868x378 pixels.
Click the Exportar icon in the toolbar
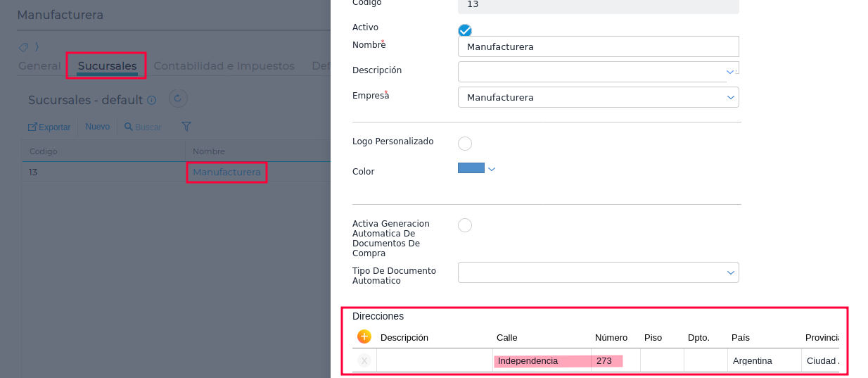point(32,127)
